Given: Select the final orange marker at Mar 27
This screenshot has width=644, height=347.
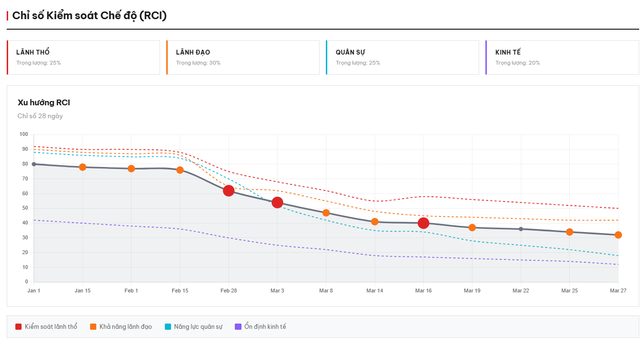Looking at the screenshot, I should click(x=618, y=235).
